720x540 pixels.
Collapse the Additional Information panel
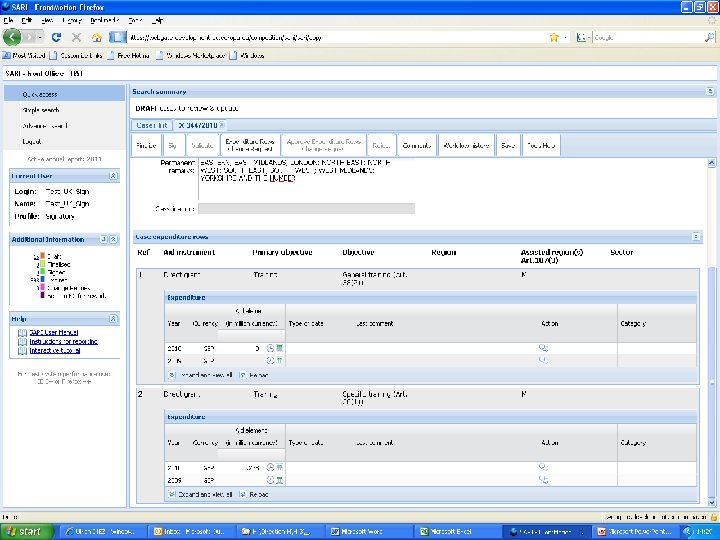coord(113,239)
